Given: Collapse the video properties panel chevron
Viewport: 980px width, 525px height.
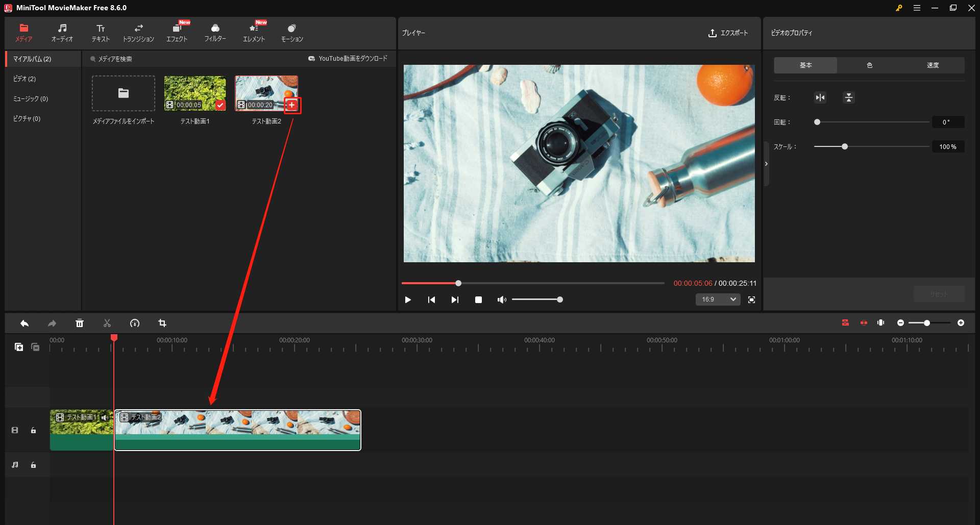Looking at the screenshot, I should click(766, 163).
